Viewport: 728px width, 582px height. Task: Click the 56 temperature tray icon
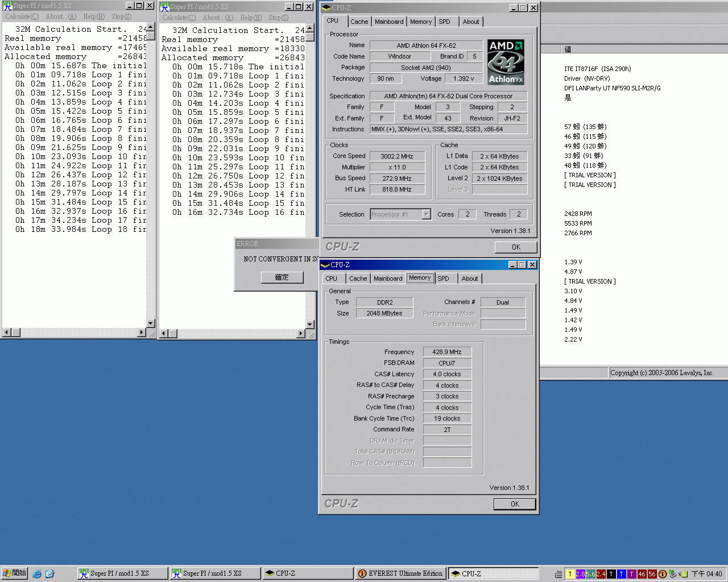(652, 574)
